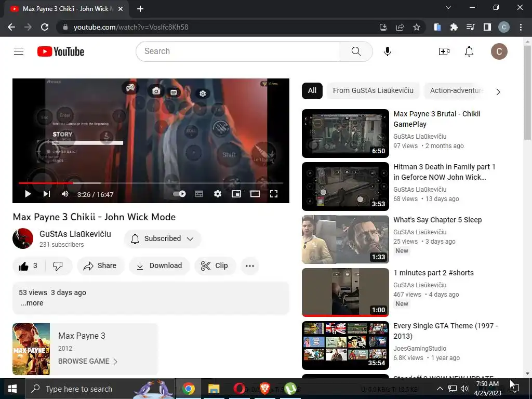
Task: Play the video
Action: point(28,194)
